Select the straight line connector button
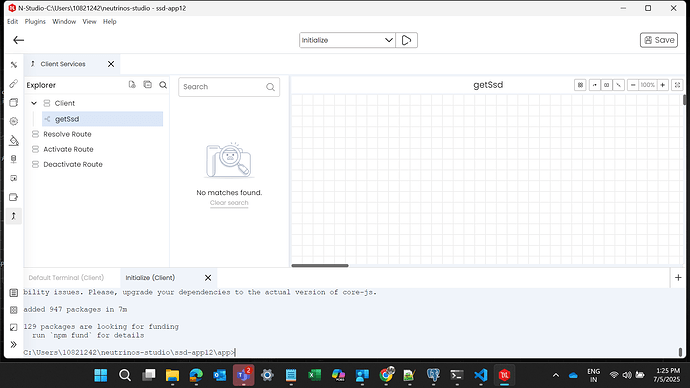The width and height of the screenshot is (690, 388). 618,85
